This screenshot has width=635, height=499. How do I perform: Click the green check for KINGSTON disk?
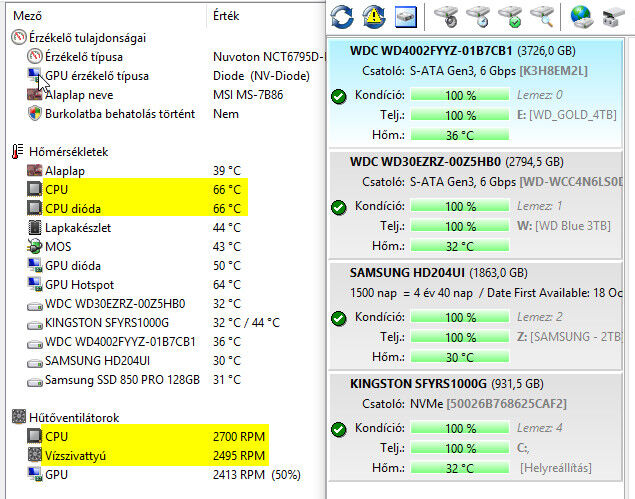[x=339, y=429]
